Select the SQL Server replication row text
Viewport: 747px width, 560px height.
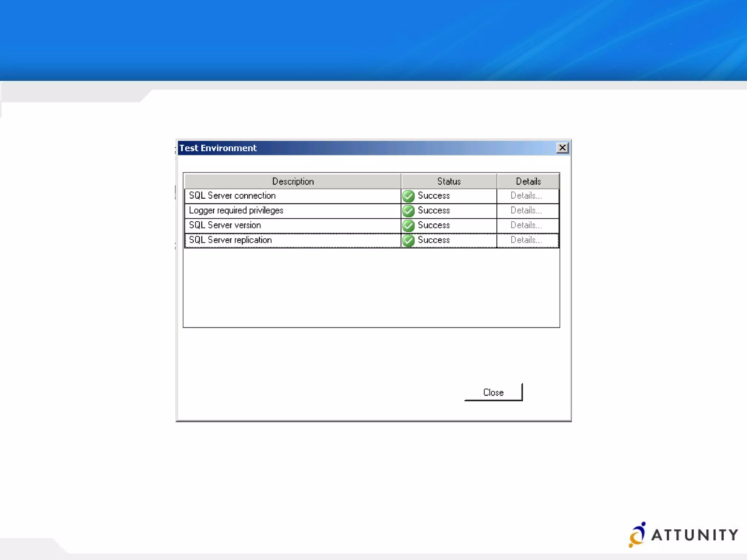tap(230, 240)
